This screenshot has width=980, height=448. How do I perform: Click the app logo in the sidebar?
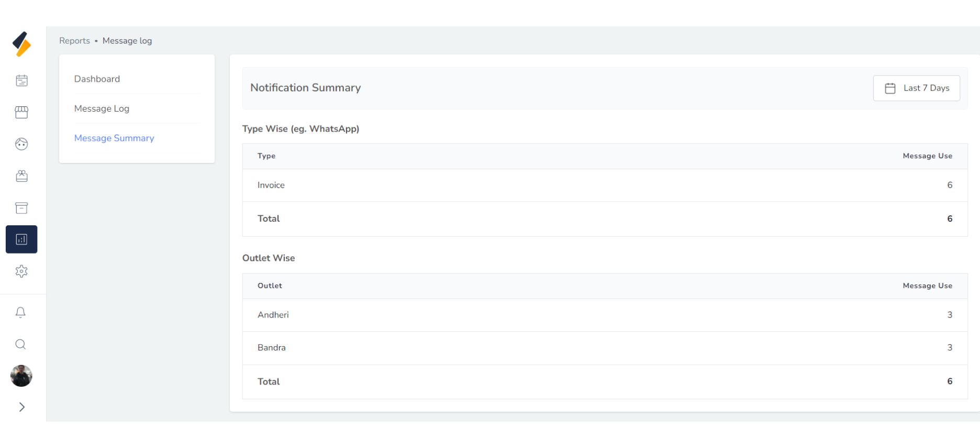coord(21,45)
